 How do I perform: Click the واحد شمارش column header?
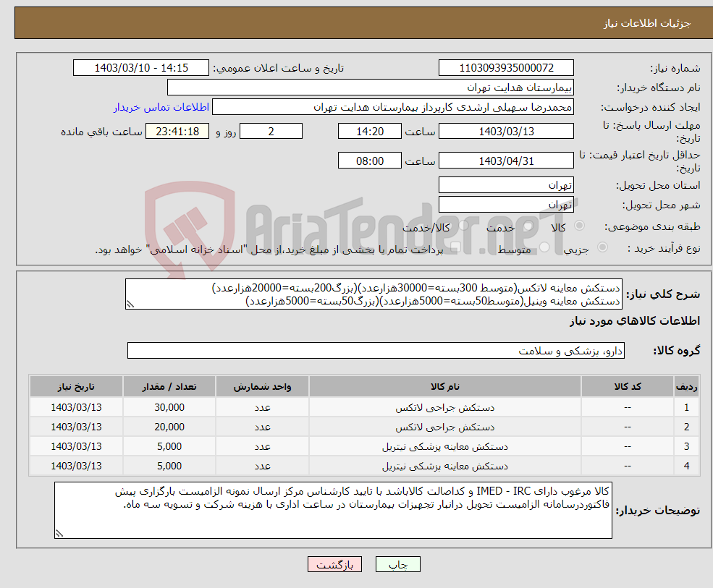coord(262,387)
